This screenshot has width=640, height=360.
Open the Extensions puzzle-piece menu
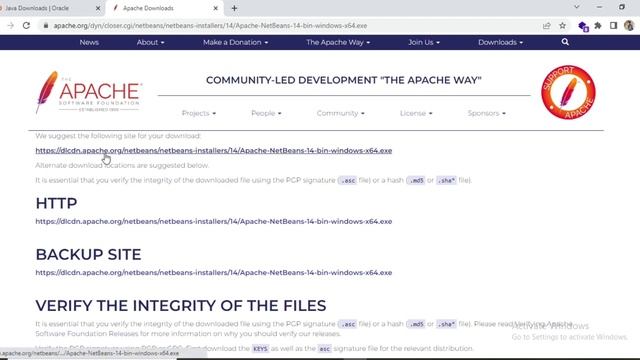598,26
